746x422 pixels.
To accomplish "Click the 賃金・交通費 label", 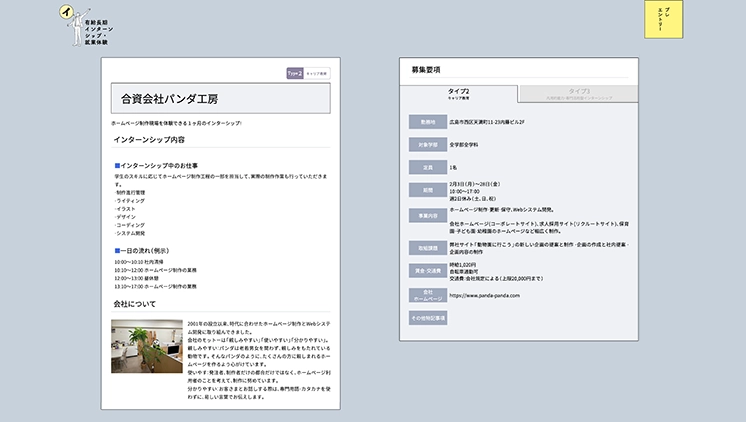I will click(427, 270).
